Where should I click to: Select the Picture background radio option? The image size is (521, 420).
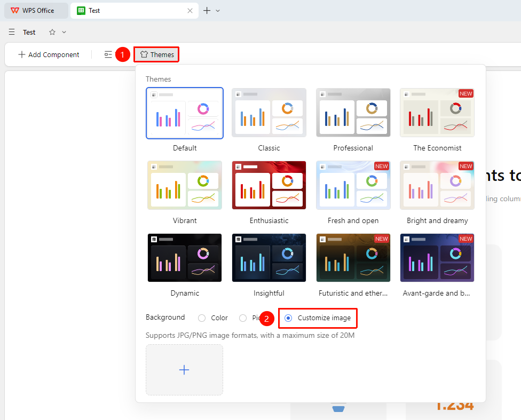tap(243, 318)
